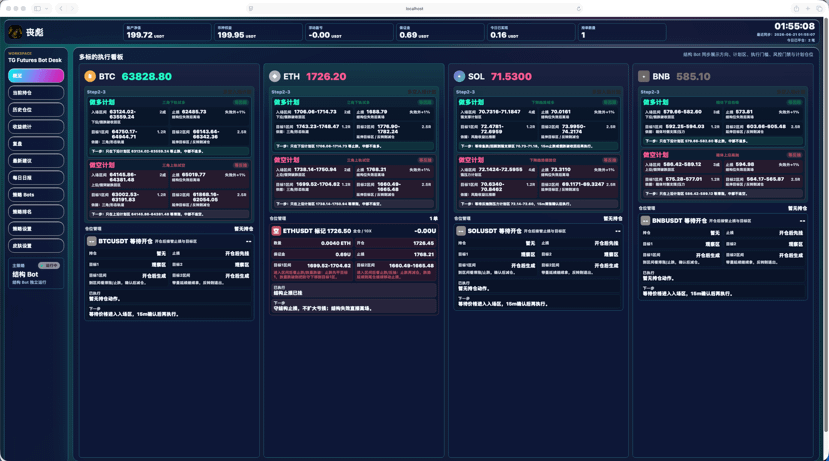Click BTC 做多计划 heading
The image size is (829, 461).
(102, 102)
